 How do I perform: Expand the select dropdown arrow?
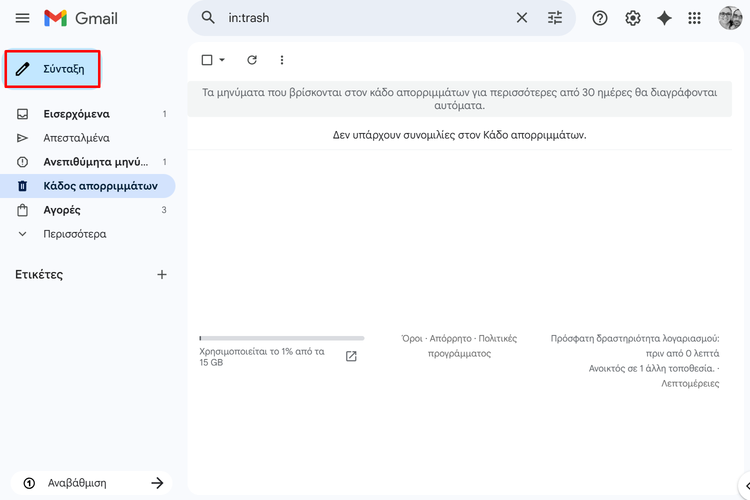(222, 60)
